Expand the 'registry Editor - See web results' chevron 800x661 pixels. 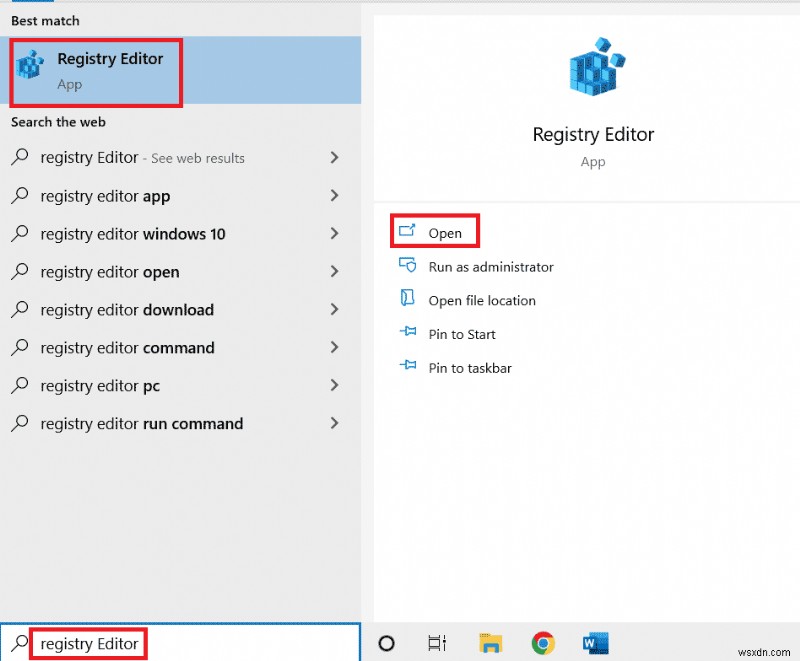coord(334,157)
